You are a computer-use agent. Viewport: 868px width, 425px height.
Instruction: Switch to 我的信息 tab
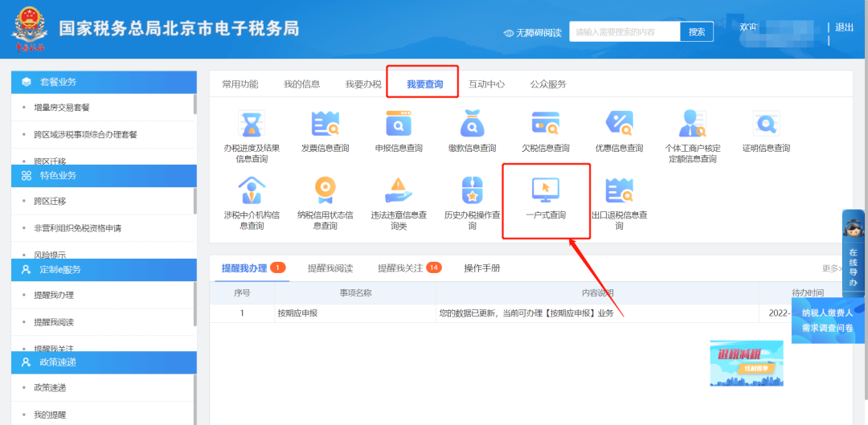301,84
